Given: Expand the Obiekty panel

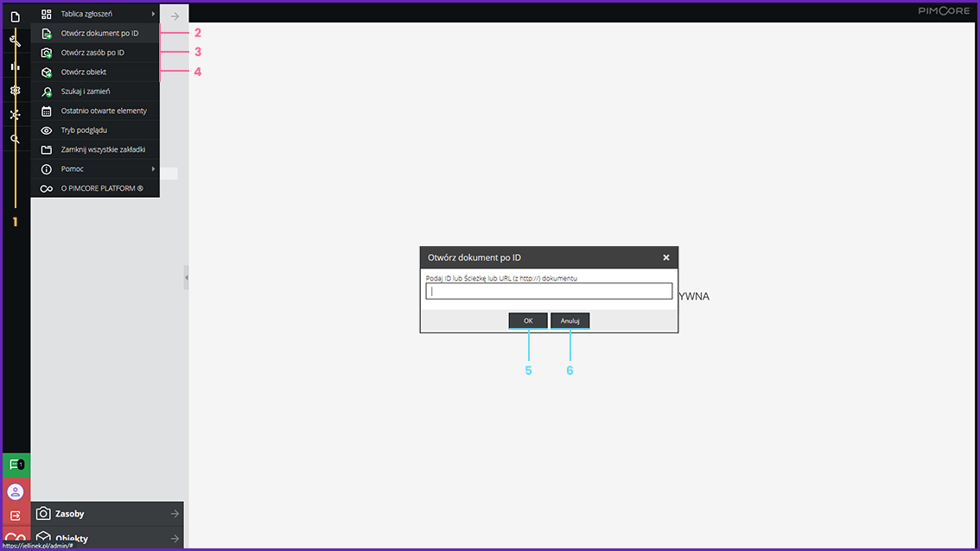Looking at the screenshot, I should click(x=107, y=539).
